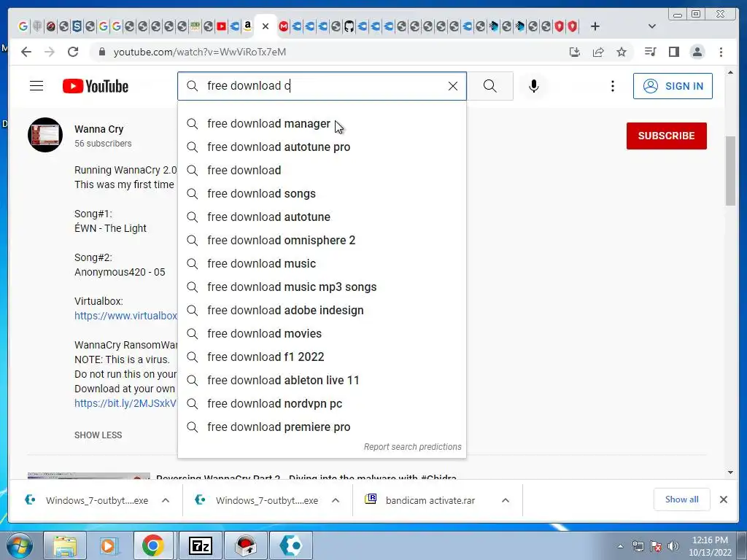
Task: Reload the page in Chrome
Action: point(73,52)
